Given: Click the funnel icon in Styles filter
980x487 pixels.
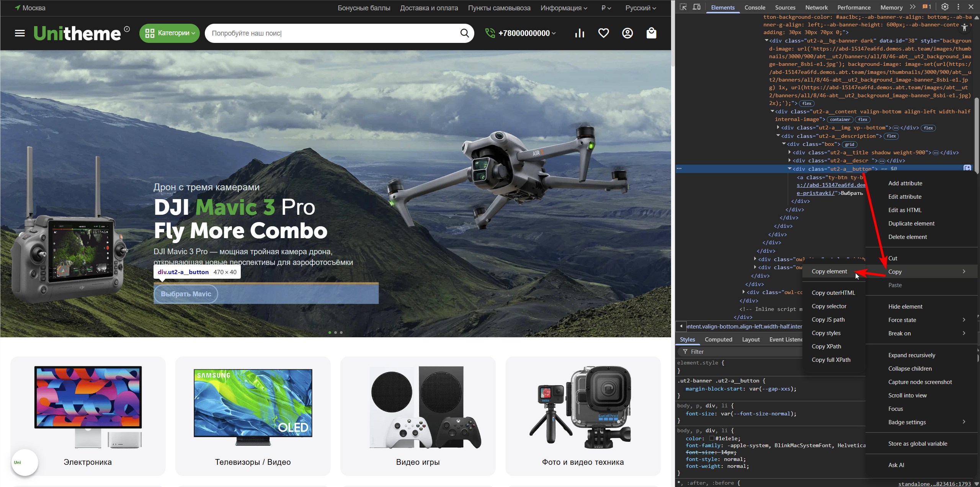Looking at the screenshot, I should click(685, 351).
